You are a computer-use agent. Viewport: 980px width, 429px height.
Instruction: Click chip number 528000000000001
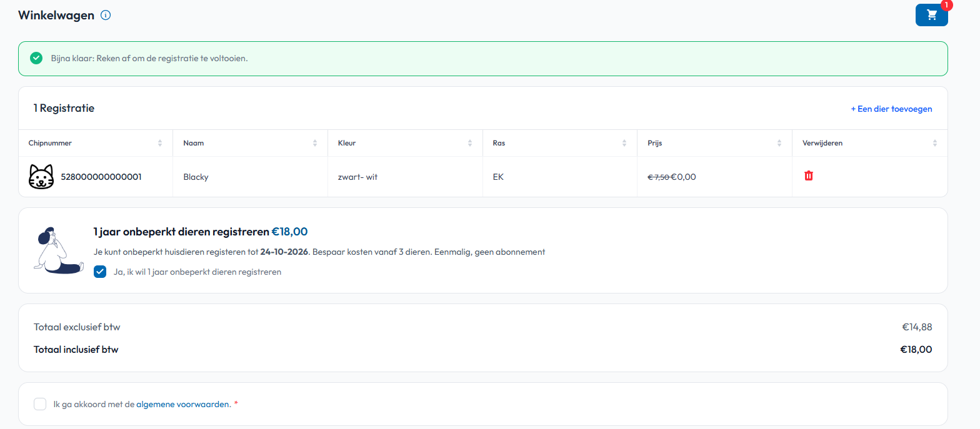pyautogui.click(x=101, y=177)
